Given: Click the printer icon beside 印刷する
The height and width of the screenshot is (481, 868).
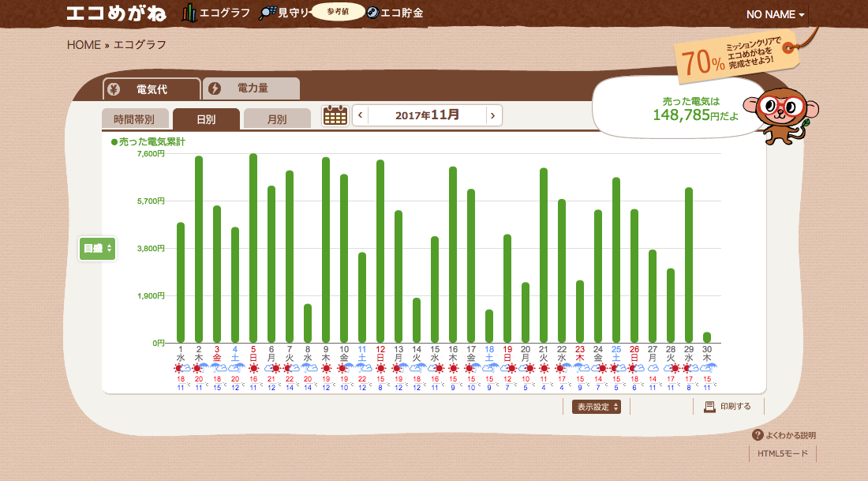Looking at the screenshot, I should point(709,407).
